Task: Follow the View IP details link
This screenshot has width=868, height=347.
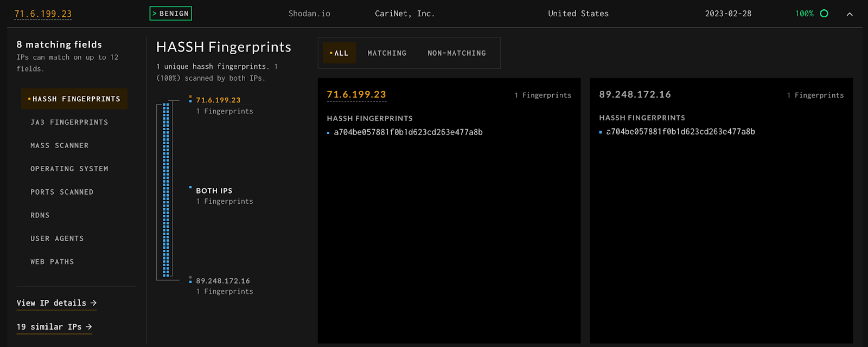Action: (x=56, y=303)
